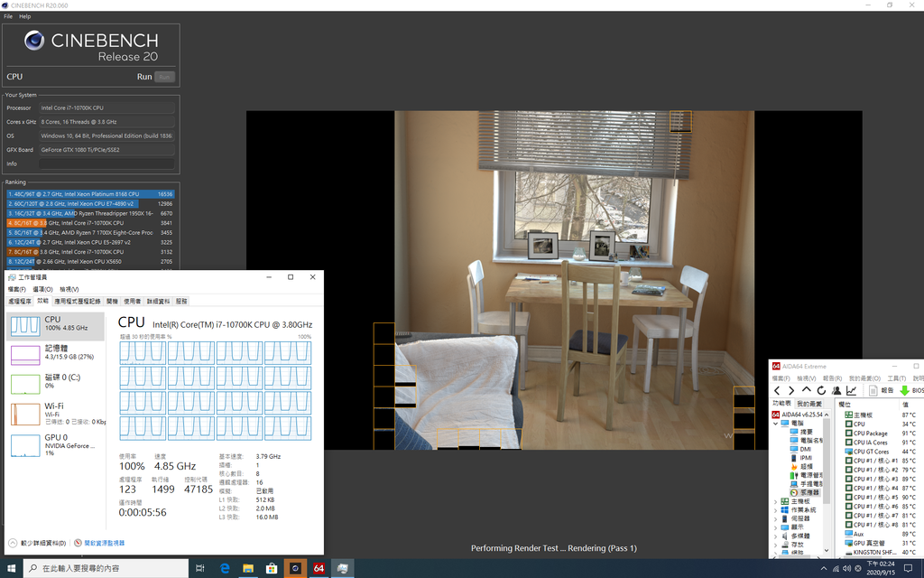Select DMI item in AIDA64 tree
This screenshot has height=578, width=924.
coord(801,449)
